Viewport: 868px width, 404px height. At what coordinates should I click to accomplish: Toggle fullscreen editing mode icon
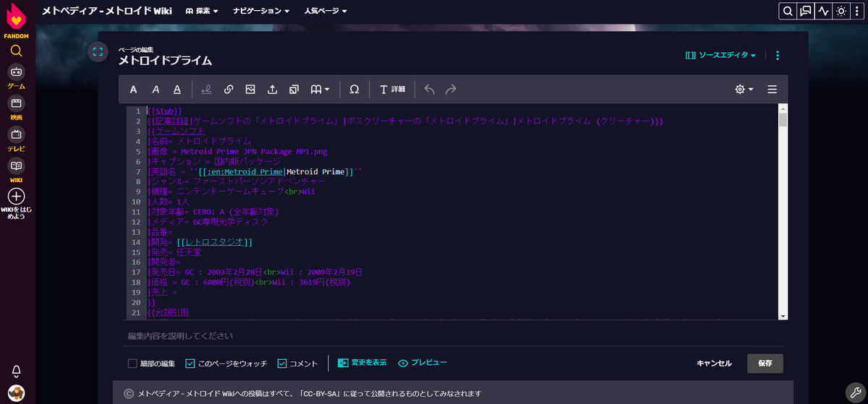click(98, 52)
